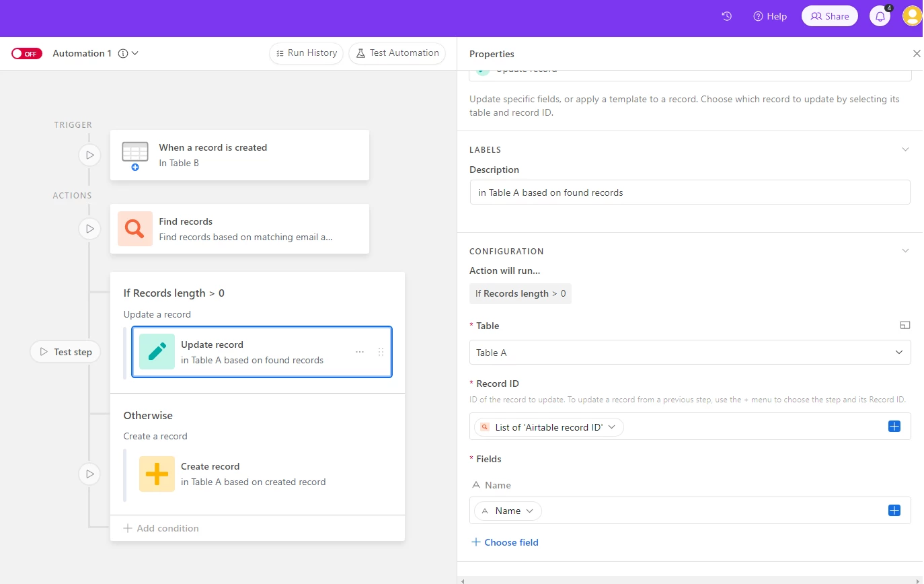Screen dimensions: 924x584
Task: Click 'Update a record' subtitle text
Action: coord(157,314)
